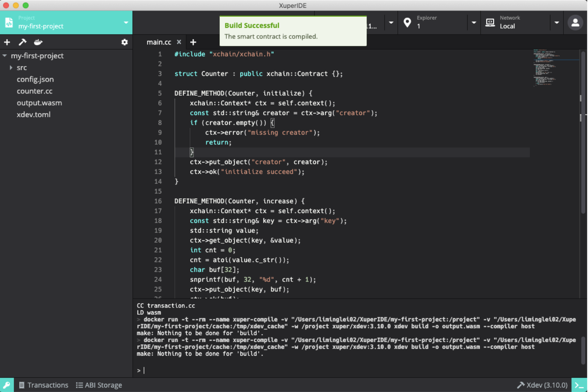588x392 pixels.
Task: Click the terminal output scrollbar
Action: tap(583, 350)
